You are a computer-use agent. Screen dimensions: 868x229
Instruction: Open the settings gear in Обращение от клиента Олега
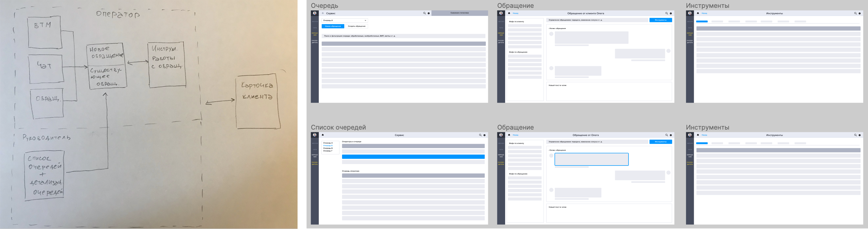pyautogui.click(x=671, y=13)
